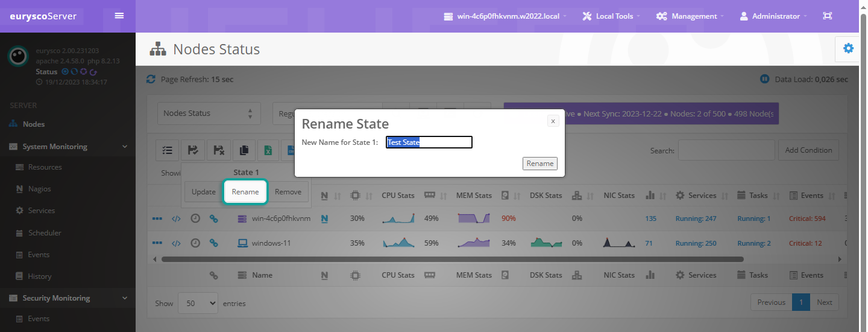Click the page refresh sync icon

click(151, 79)
